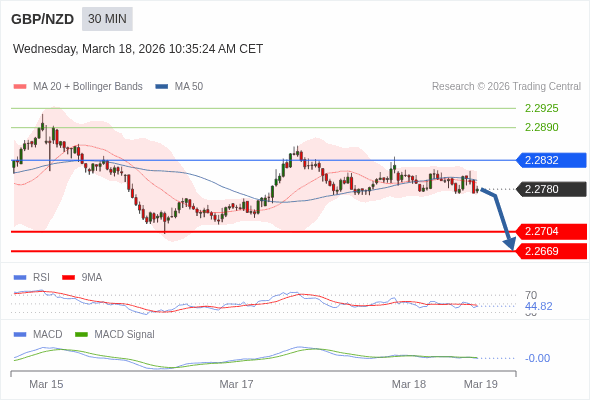Click the RSI blue legend swatch
The image size is (590, 400).
click(x=20, y=278)
